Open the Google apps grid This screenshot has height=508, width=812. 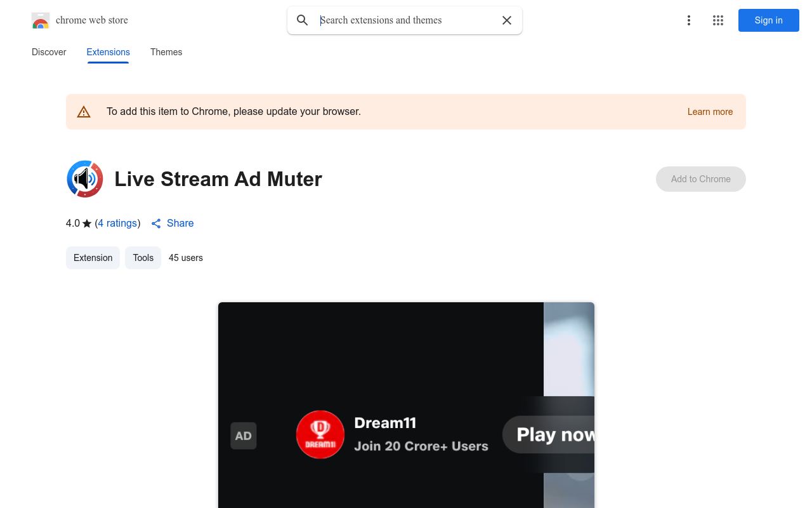click(718, 20)
